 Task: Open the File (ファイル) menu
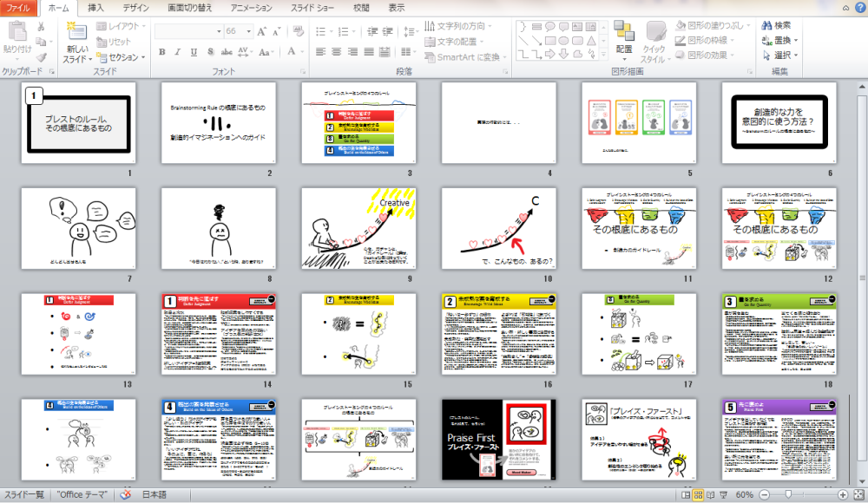point(19,8)
